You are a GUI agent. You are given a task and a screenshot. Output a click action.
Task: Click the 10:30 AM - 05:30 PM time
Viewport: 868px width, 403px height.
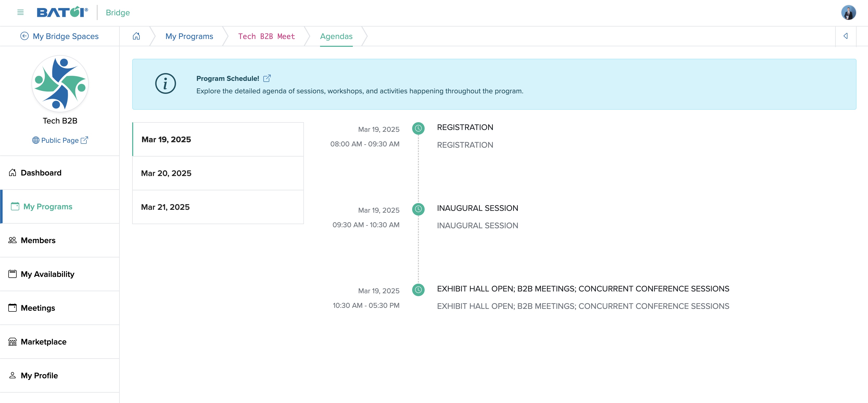[x=366, y=305]
